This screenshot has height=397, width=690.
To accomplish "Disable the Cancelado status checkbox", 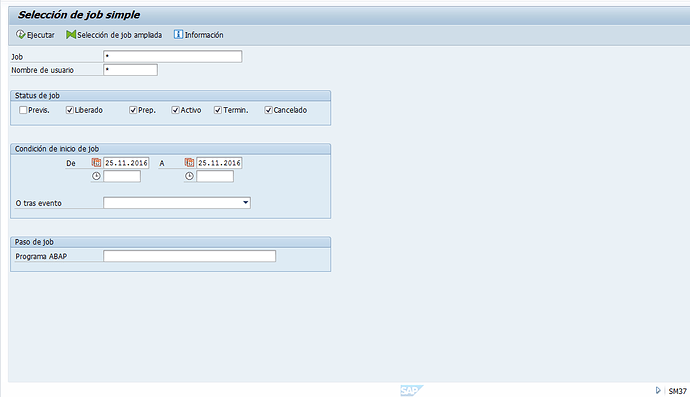I will tap(268, 110).
